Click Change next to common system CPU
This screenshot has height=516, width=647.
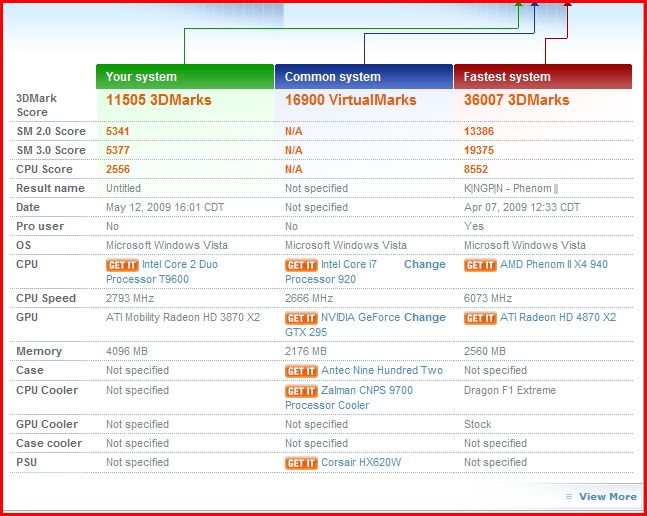[x=425, y=264]
